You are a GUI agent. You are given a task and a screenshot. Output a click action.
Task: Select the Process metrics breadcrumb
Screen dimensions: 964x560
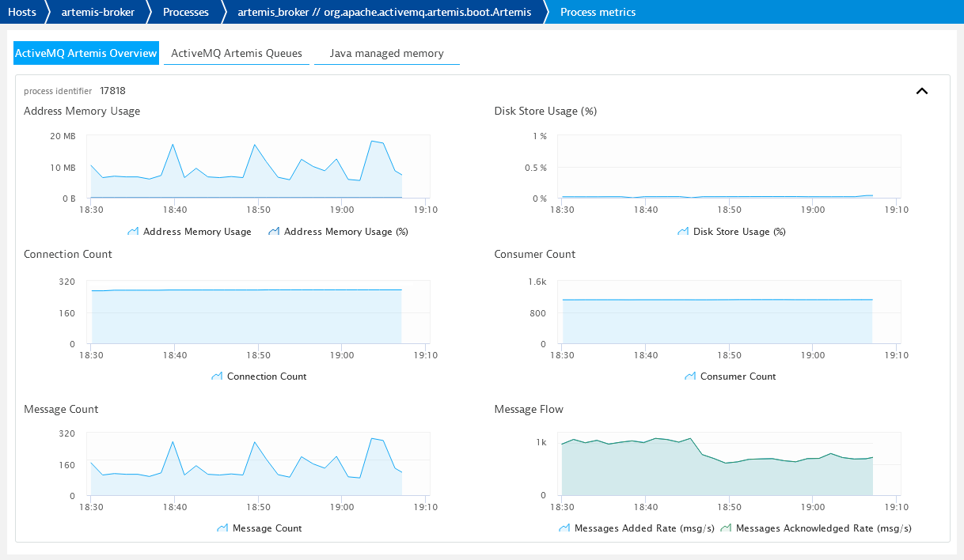point(598,12)
